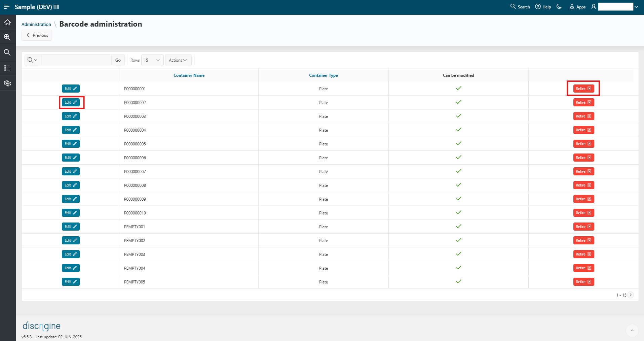Edit container P000000010
The width and height of the screenshot is (644, 341).
click(71, 213)
